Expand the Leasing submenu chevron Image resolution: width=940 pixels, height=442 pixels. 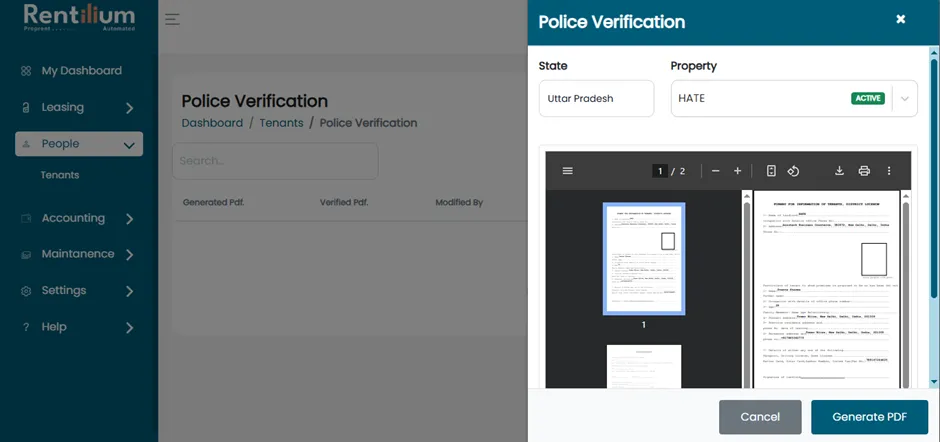click(129, 108)
